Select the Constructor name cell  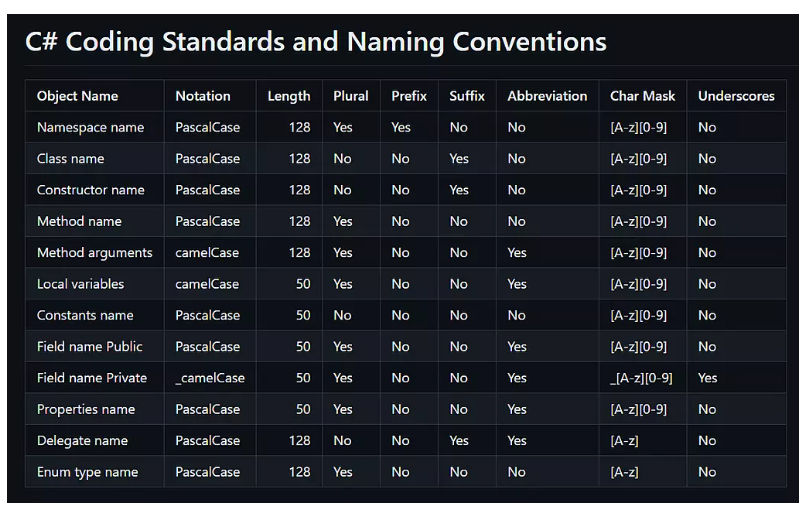pos(90,190)
